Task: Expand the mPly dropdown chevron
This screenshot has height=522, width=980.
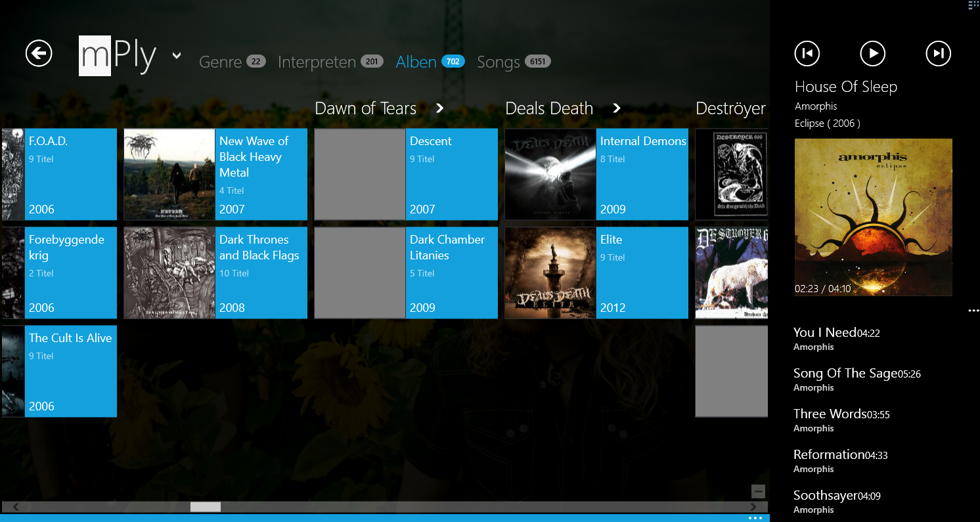Action: [177, 56]
